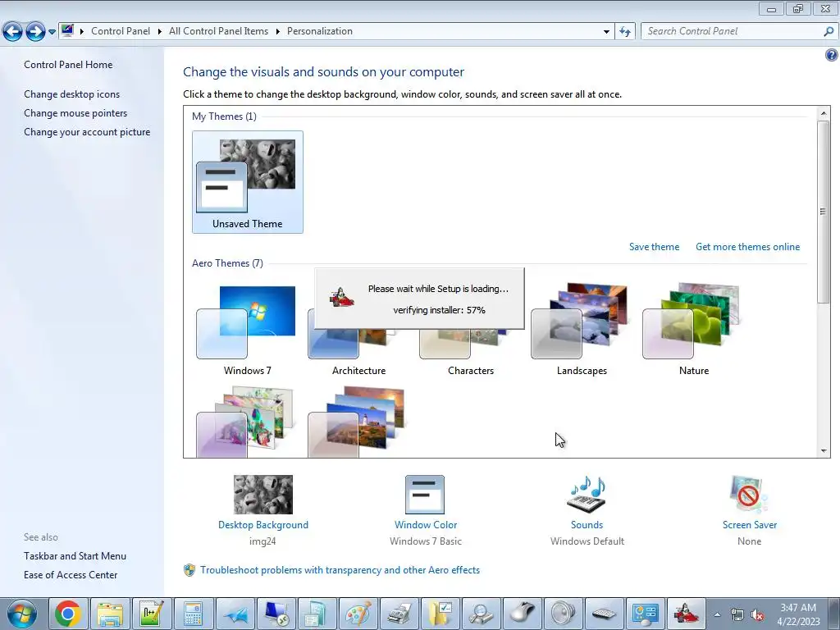Open the keyboard taskbar icon
Image resolution: width=840 pixels, height=630 pixels.
pyautogui.click(x=605, y=614)
